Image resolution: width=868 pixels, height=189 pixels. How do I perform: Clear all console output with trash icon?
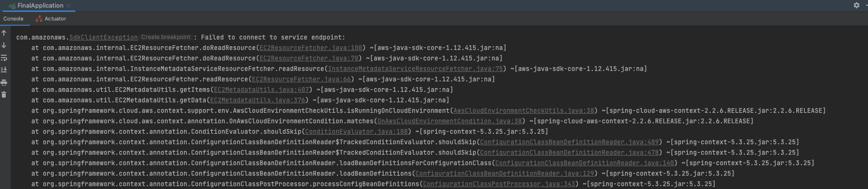4,94
